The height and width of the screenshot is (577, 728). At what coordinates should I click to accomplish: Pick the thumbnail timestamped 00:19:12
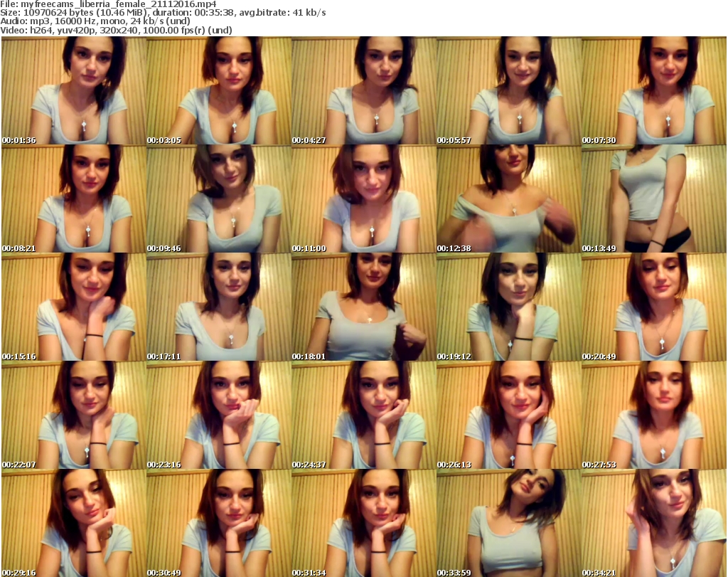coord(509,307)
